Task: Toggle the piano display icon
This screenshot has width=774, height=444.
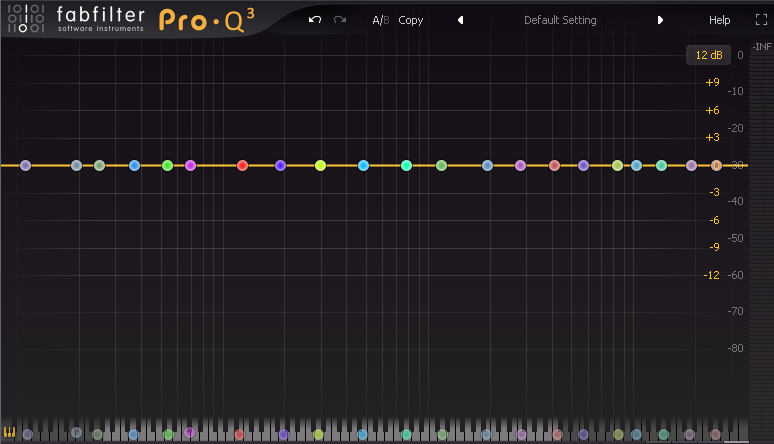Action: [x=9, y=432]
